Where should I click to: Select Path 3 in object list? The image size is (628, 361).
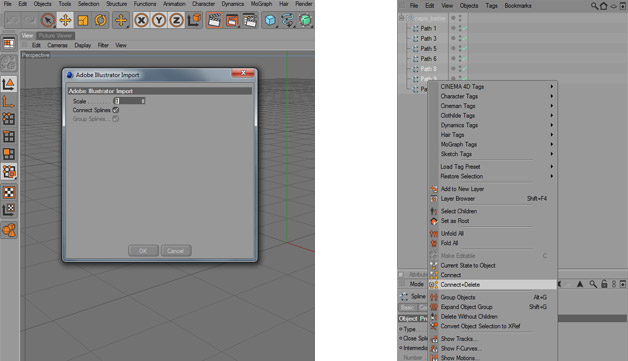click(x=428, y=38)
